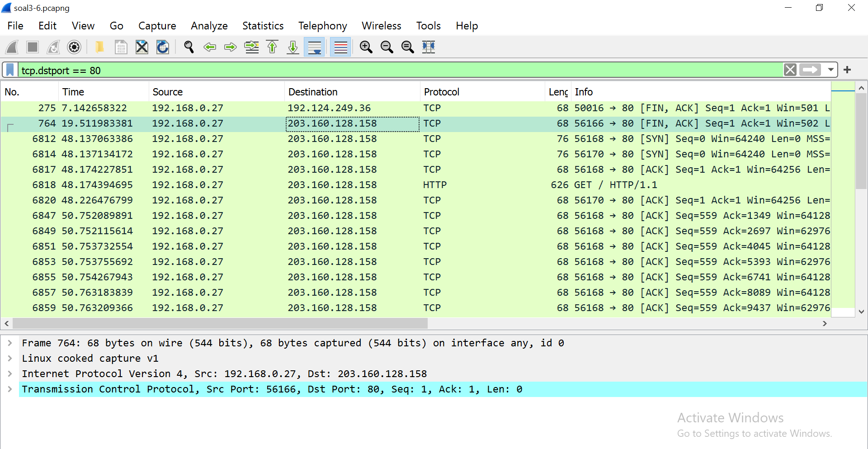868x449 pixels.
Task: Expand the Internet Protocol Version 4 node
Action: pyautogui.click(x=9, y=374)
